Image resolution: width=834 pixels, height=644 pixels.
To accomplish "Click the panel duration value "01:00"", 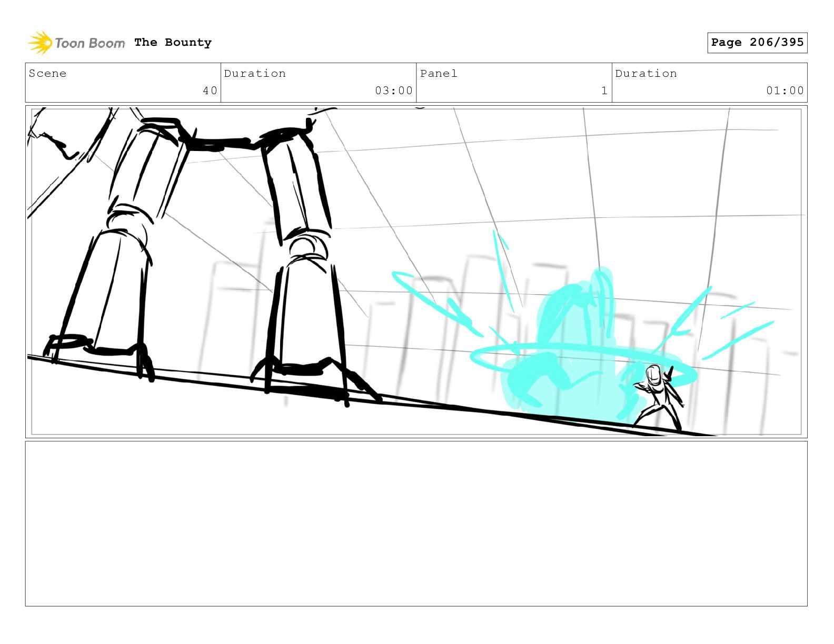I will click(785, 90).
